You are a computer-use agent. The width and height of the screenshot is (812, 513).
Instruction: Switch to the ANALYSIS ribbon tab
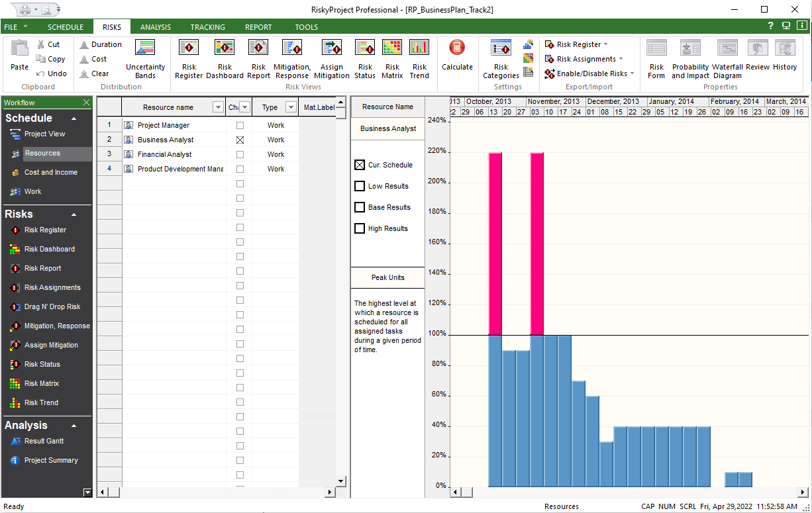156,27
